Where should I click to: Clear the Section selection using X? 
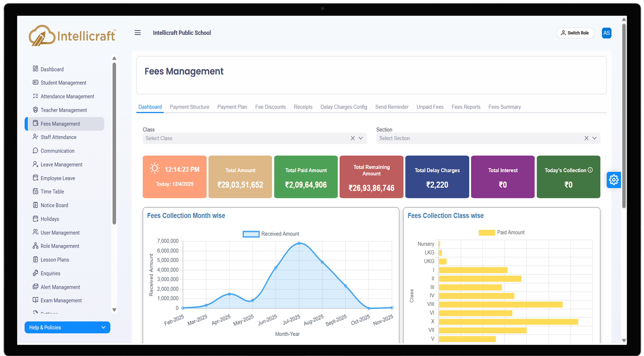point(587,138)
